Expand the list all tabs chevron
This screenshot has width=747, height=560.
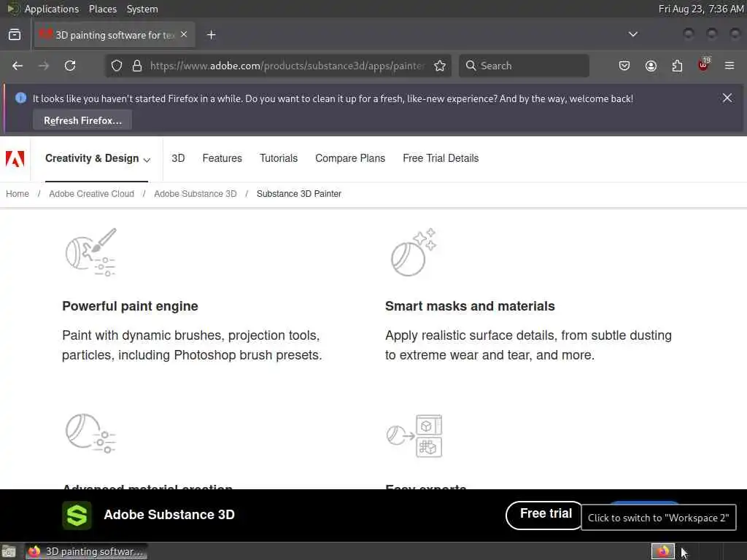point(632,34)
